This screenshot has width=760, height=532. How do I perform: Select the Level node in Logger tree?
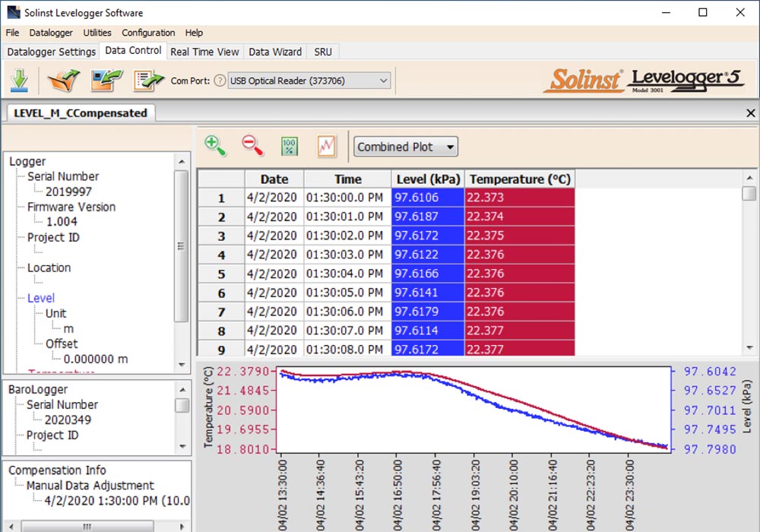coord(41,298)
